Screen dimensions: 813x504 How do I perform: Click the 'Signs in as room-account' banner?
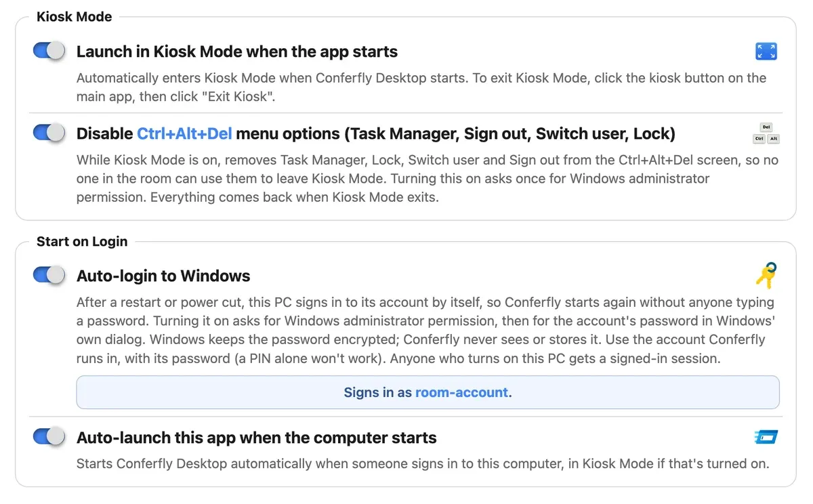[428, 392]
